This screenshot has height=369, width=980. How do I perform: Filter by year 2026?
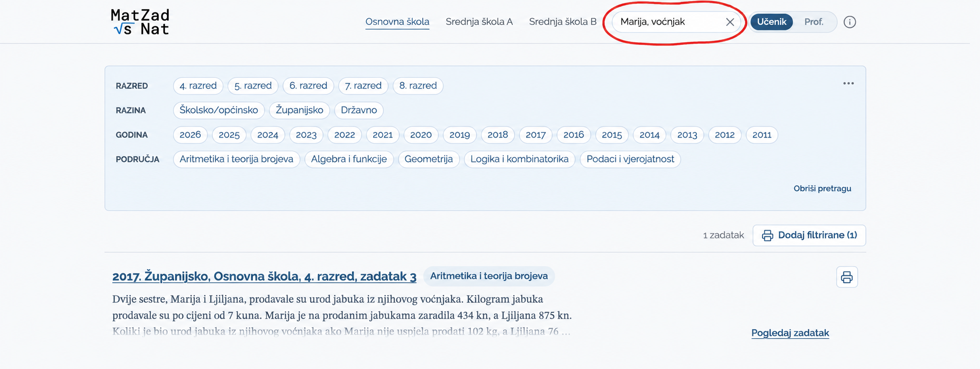[190, 135]
